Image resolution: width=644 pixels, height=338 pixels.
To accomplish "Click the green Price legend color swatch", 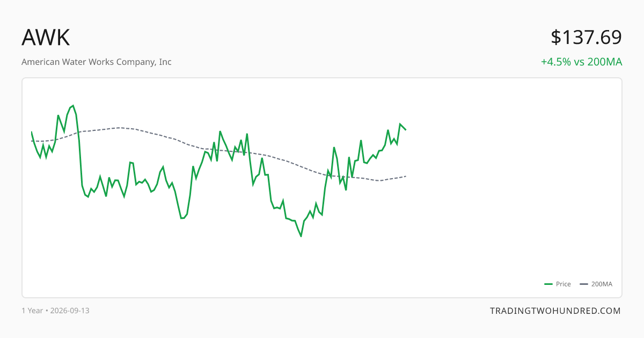I will click(548, 284).
